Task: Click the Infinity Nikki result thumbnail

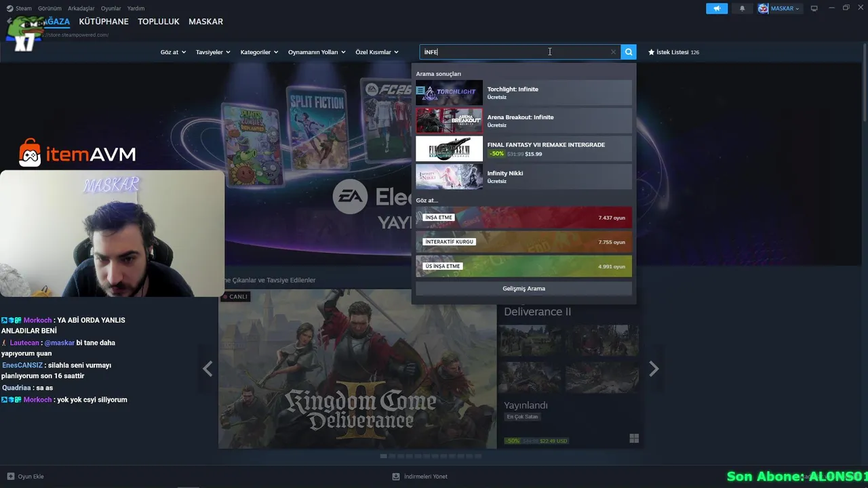Action: point(449,176)
